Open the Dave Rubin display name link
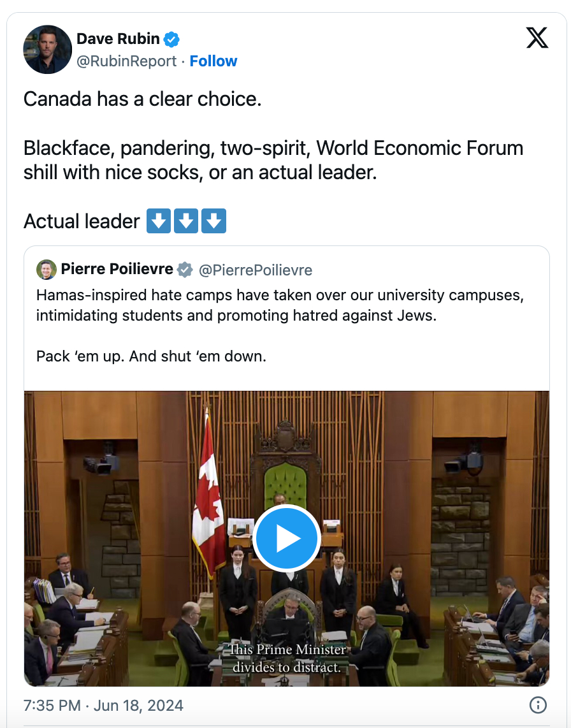The image size is (571, 728). coord(118,39)
